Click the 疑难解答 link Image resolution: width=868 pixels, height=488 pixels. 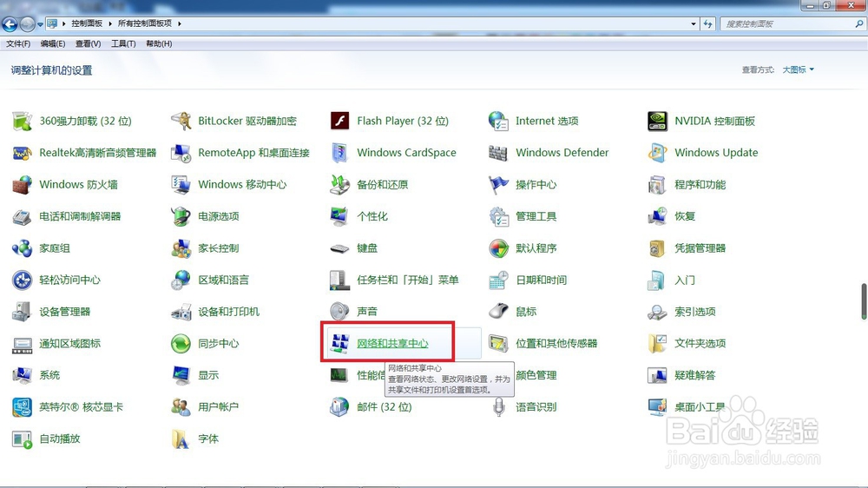point(694,376)
